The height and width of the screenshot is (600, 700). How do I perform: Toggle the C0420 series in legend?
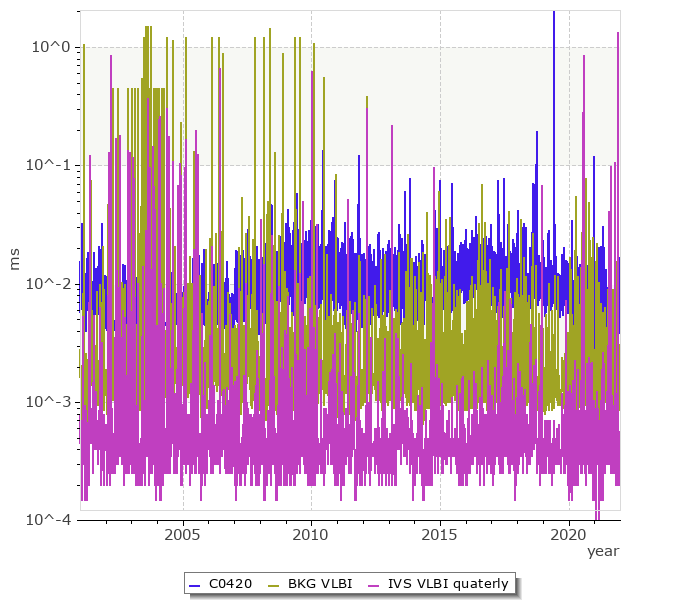click(x=230, y=583)
